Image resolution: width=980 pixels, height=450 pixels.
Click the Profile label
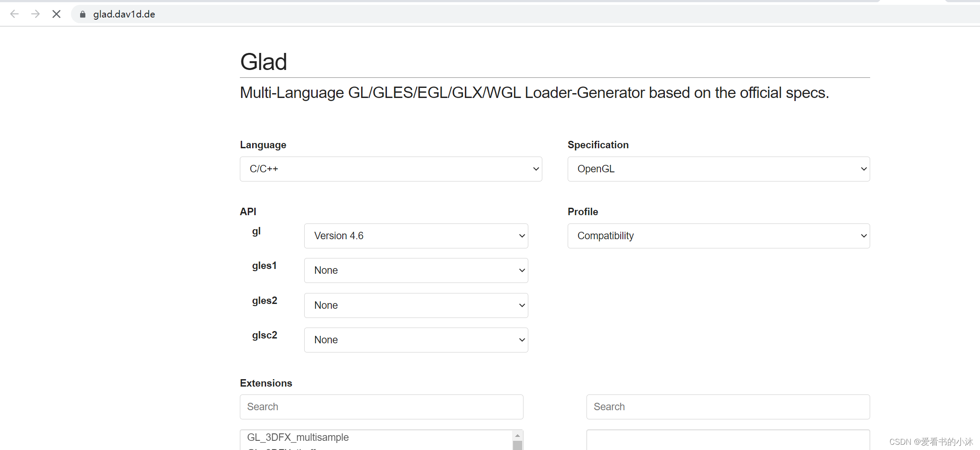583,212
